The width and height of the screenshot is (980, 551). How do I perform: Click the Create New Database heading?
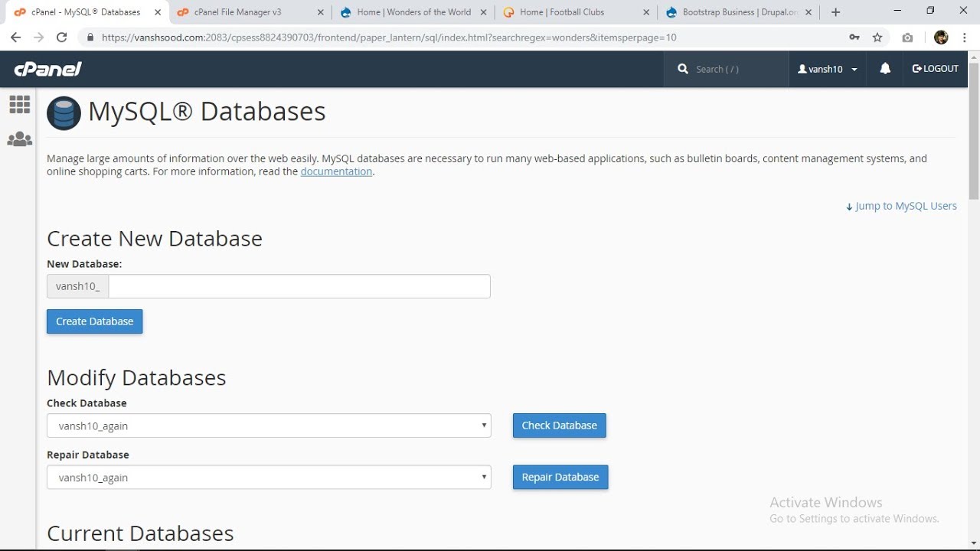(155, 239)
